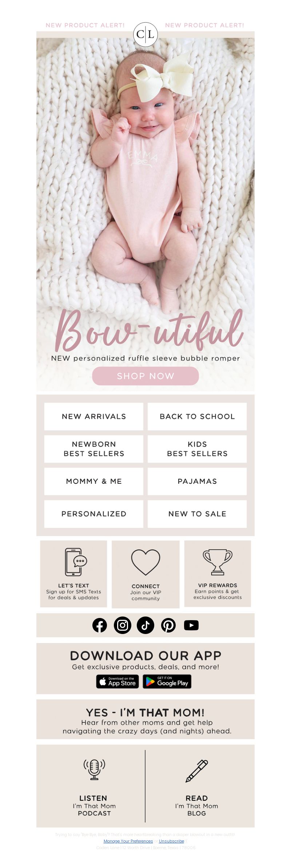Select Mommy & Me category
Screen dimensions: 291x868
coord(94,481)
